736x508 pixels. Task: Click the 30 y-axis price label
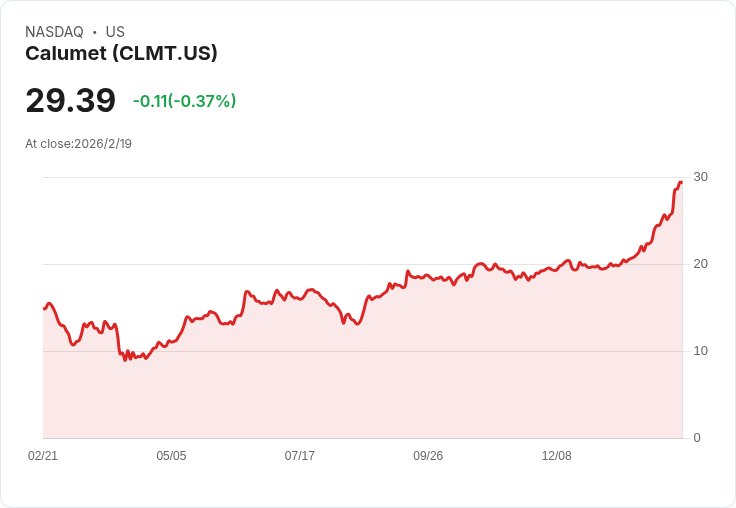click(x=700, y=177)
